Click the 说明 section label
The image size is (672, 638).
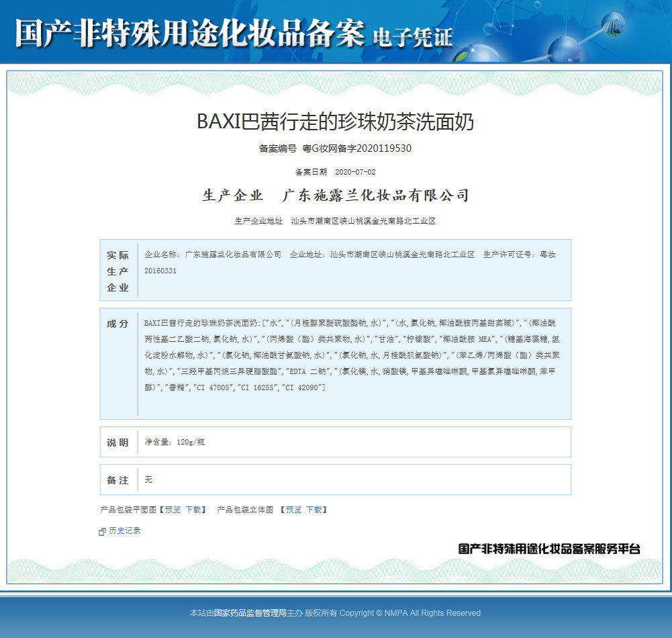[117, 443]
